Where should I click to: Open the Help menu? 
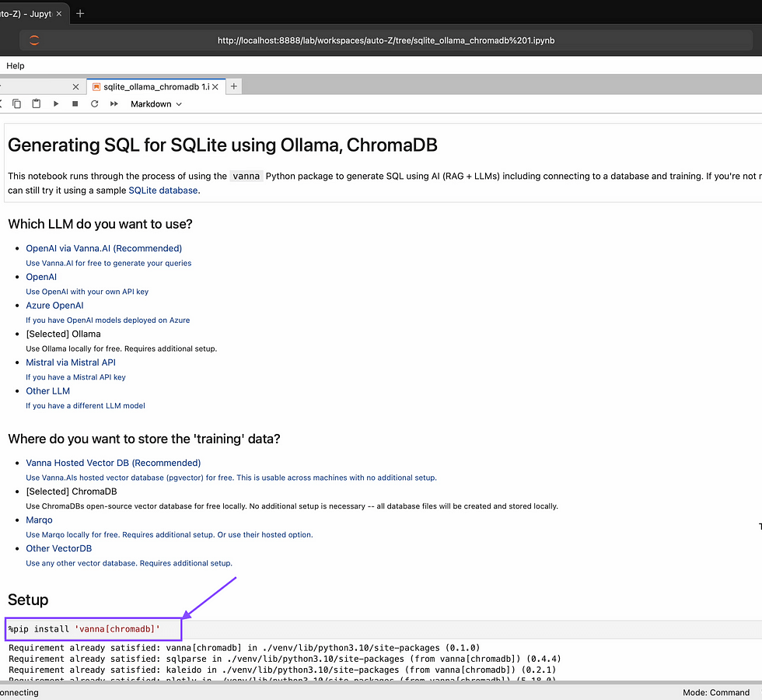pos(16,66)
